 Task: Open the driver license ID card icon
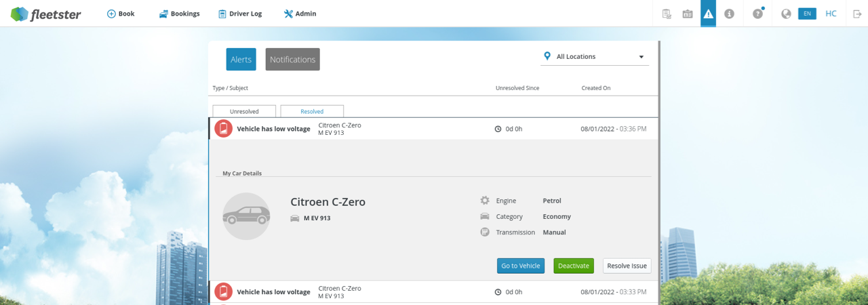pyautogui.click(x=688, y=14)
